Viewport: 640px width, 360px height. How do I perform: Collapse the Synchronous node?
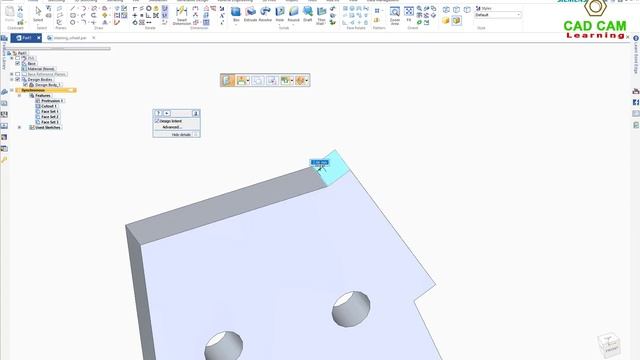12,90
